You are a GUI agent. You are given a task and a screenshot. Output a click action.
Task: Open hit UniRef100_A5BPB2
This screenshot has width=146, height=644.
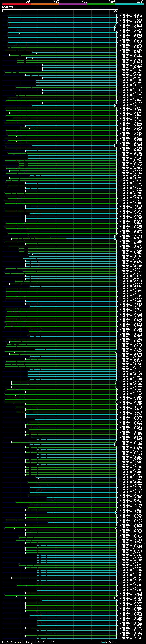coord(131,304)
